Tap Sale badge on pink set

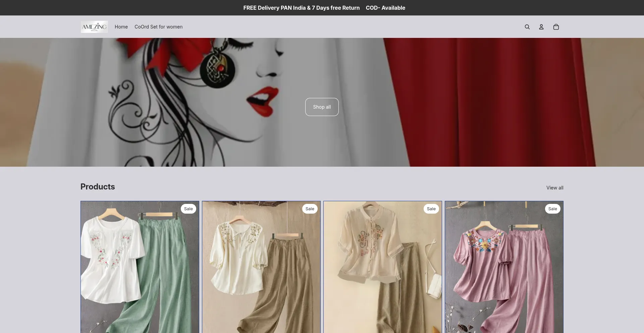coord(552,209)
